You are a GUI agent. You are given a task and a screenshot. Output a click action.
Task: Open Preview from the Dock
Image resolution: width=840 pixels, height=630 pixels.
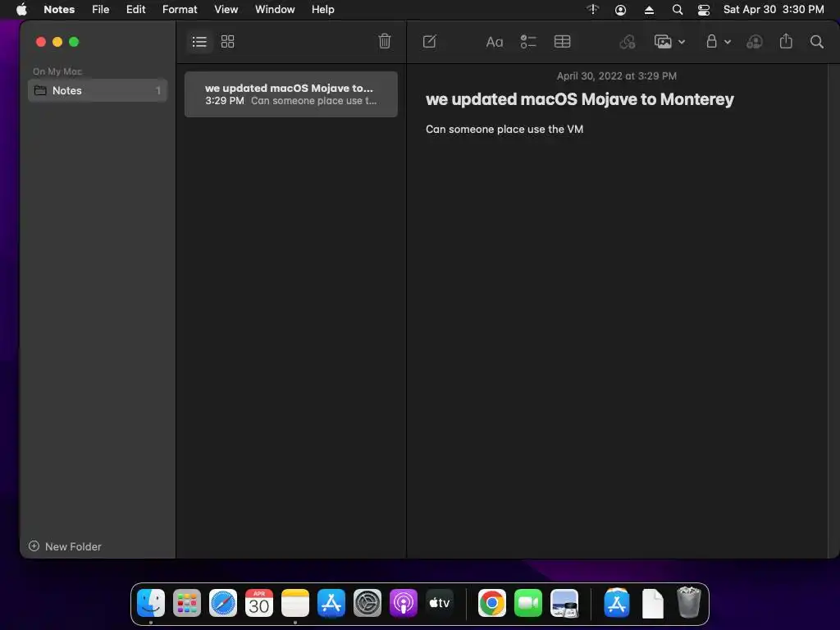pyautogui.click(x=564, y=603)
